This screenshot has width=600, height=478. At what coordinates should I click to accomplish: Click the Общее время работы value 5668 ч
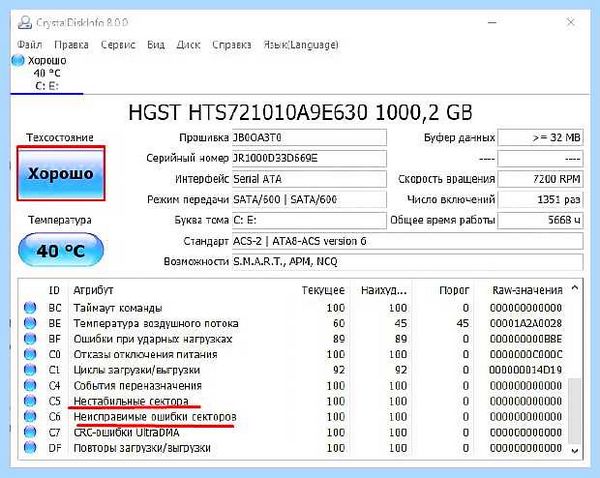click(540, 220)
